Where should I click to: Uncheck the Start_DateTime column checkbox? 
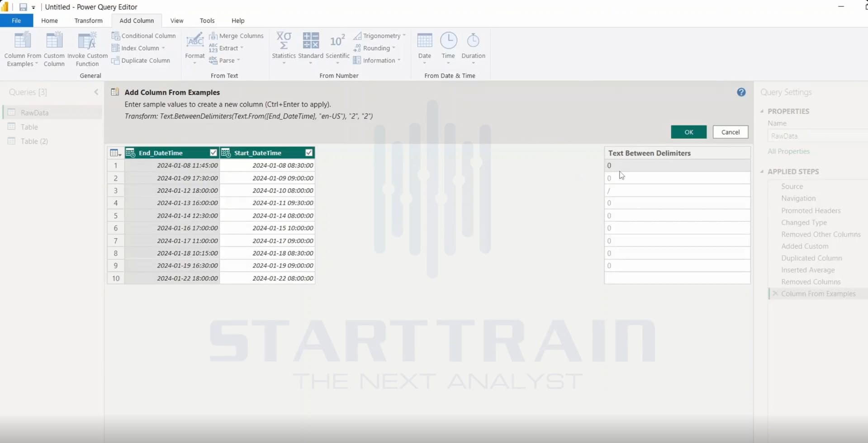click(x=309, y=153)
